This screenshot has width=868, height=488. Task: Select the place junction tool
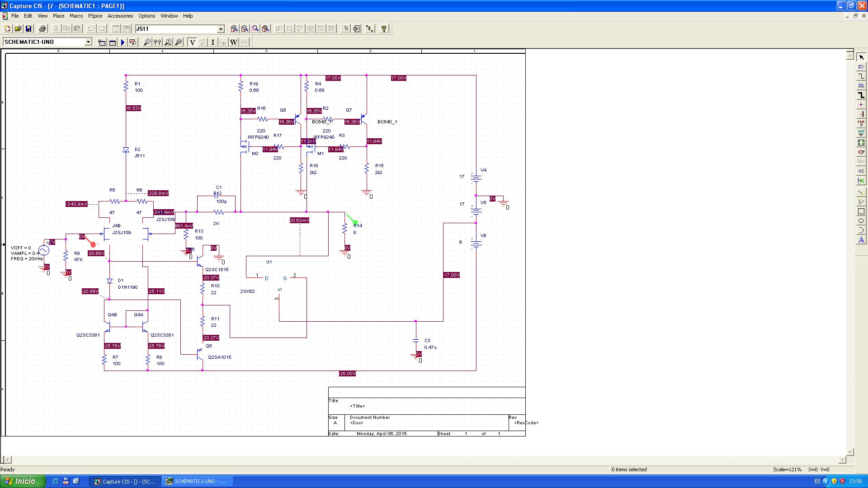pos(861,104)
